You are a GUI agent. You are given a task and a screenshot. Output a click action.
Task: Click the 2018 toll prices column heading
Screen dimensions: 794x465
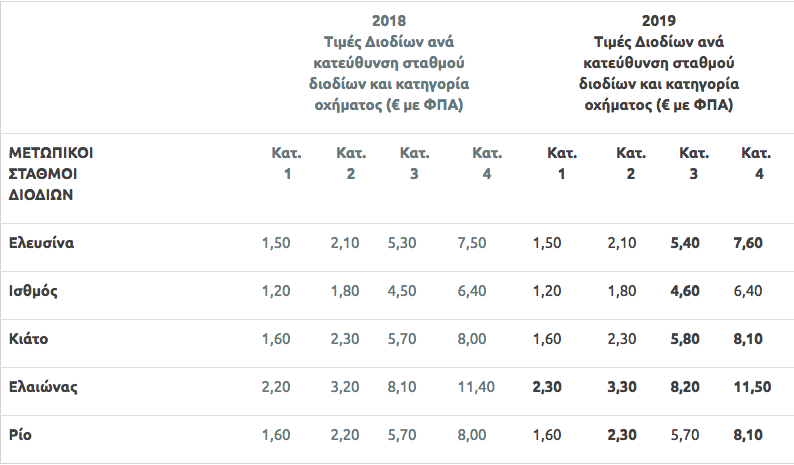click(389, 62)
